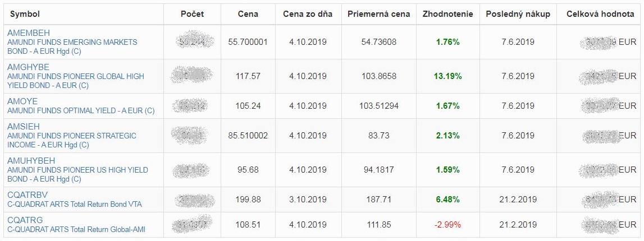The height and width of the screenshot is (241, 644).
Task: Open the AMGHYBE symbol link
Action: click(28, 67)
